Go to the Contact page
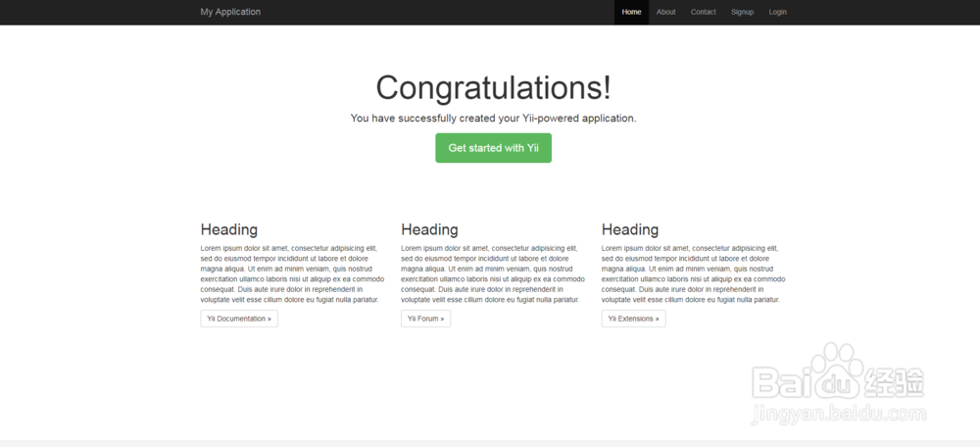The image size is (980, 447). click(703, 12)
